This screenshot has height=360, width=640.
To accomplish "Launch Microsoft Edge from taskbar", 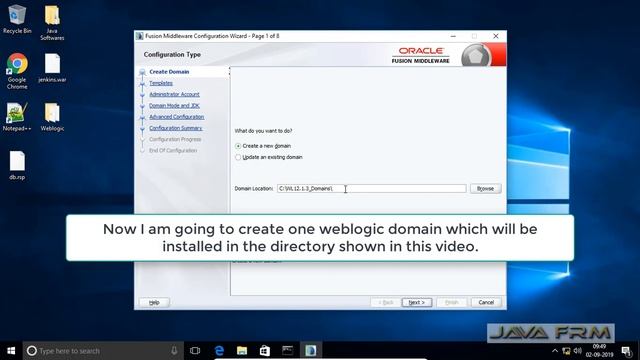I will point(219,351).
